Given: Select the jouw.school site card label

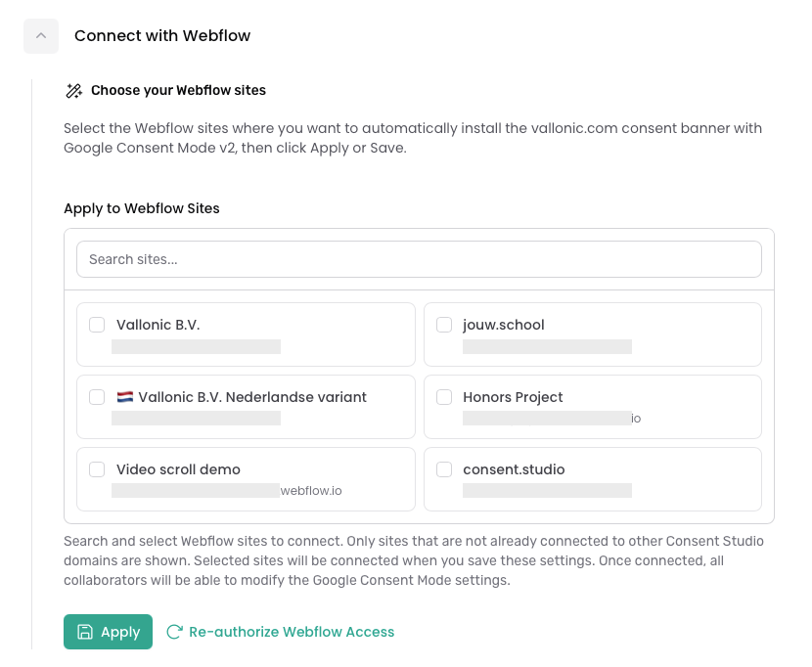Looking at the screenshot, I should click(x=504, y=325).
